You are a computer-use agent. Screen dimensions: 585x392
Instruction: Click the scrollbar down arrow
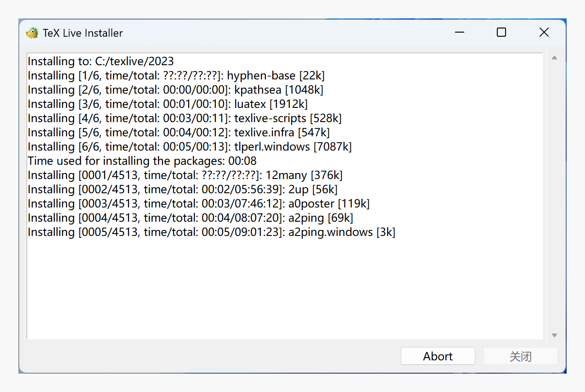554,336
